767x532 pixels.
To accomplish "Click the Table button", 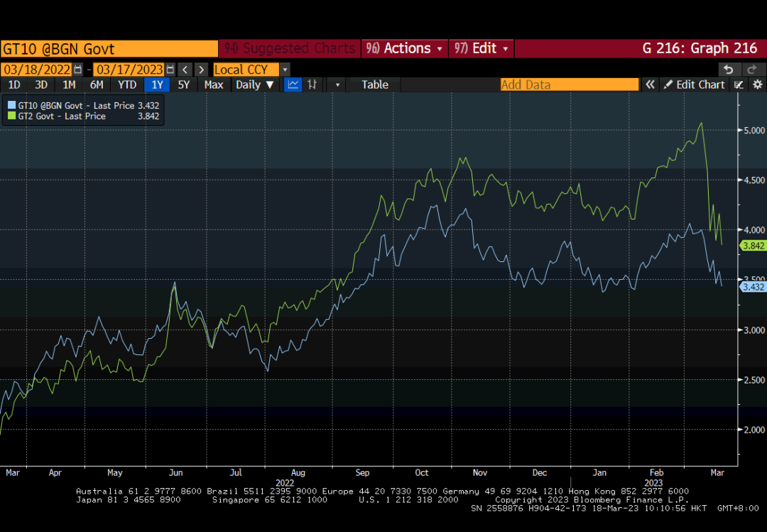I will click(x=375, y=85).
